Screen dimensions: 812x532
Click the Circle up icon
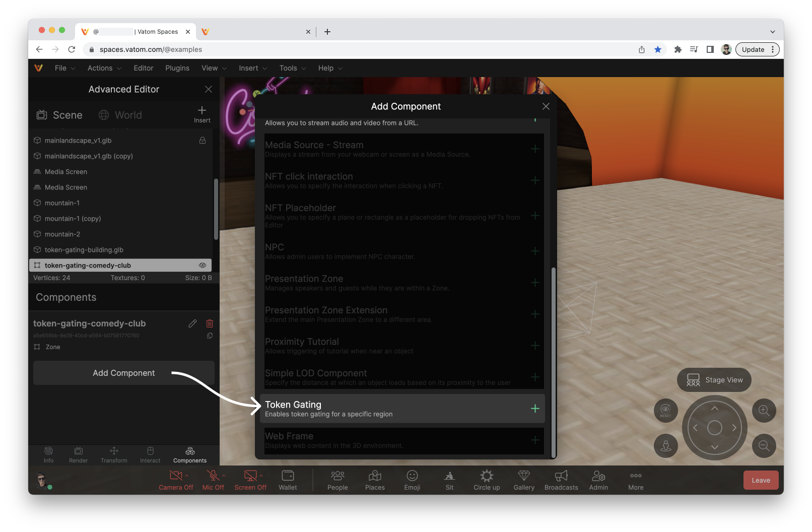tap(487, 480)
